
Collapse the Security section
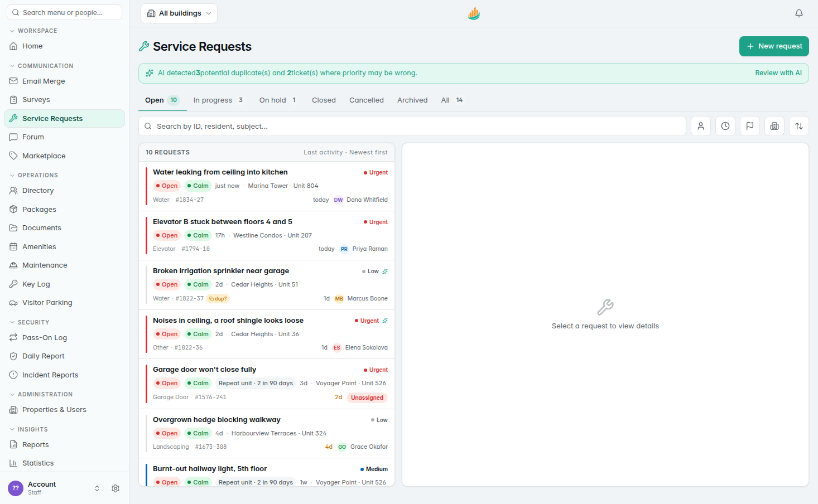tap(30, 322)
